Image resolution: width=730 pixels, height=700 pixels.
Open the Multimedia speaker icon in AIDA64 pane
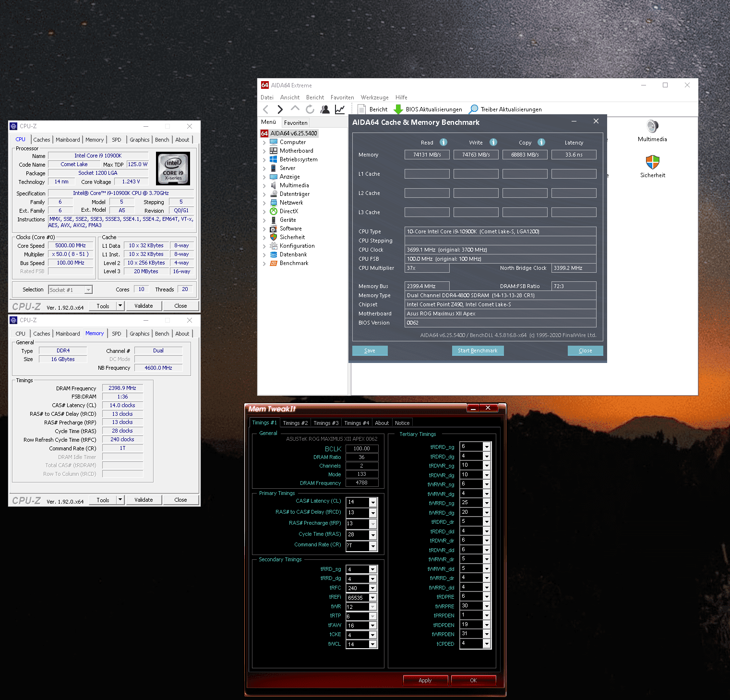(652, 126)
